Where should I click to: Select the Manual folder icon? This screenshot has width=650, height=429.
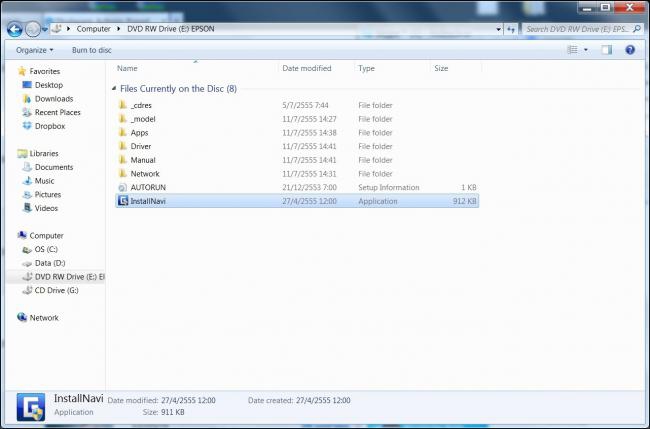click(x=123, y=160)
